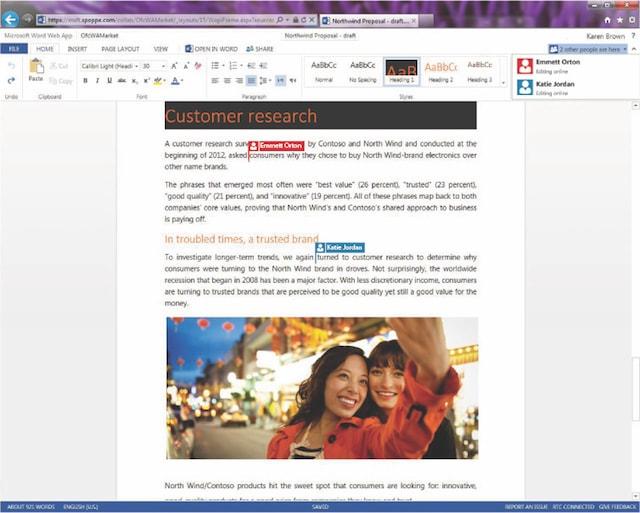This screenshot has height=513, width=640.
Task: Click the Copy icon in Clipboard group
Action: click(x=60, y=81)
